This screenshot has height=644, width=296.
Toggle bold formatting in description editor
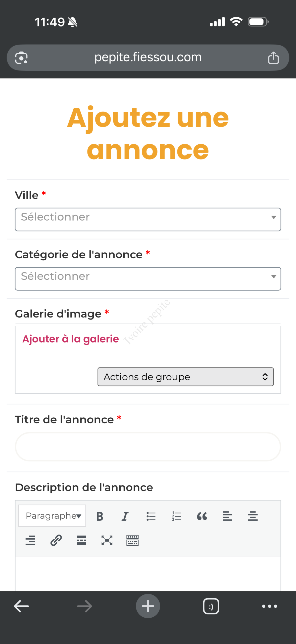100,516
